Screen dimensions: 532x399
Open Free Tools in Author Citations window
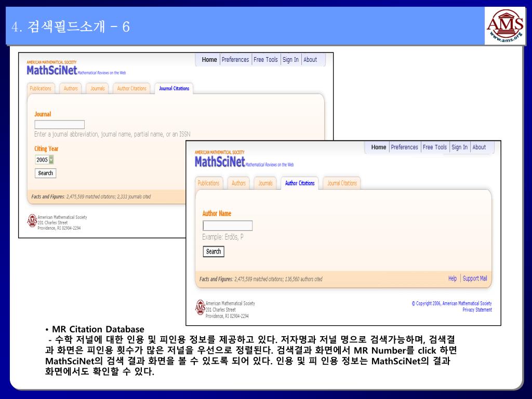point(435,147)
